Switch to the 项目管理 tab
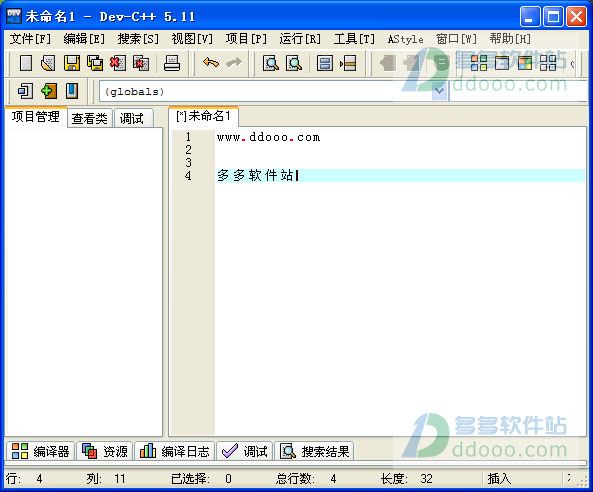This screenshot has width=593, height=492. pyautogui.click(x=36, y=117)
